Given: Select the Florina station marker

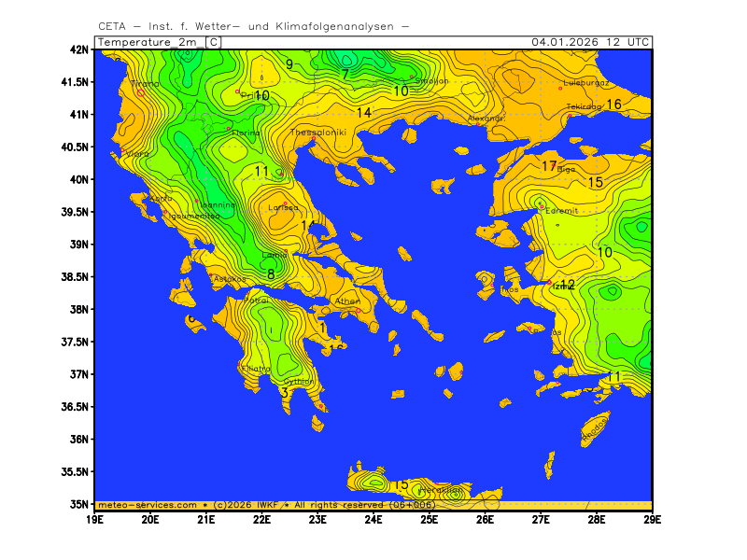Looking at the screenshot, I should point(229,128).
